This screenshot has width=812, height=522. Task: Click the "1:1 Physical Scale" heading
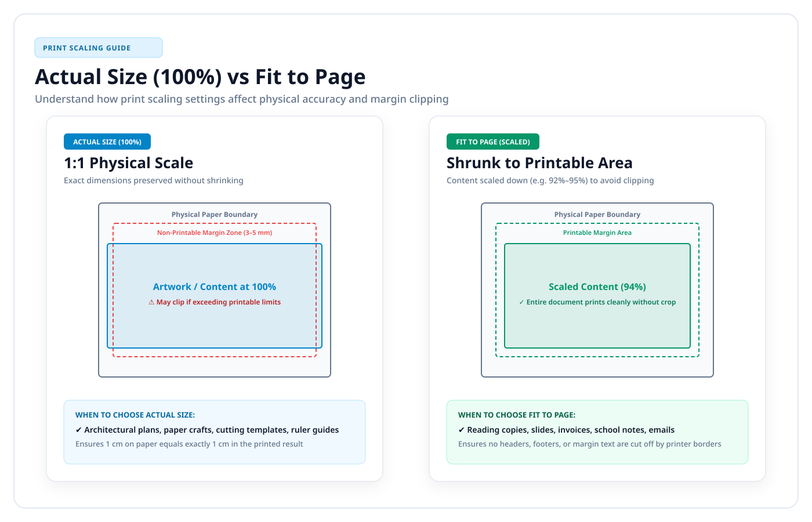tap(128, 163)
